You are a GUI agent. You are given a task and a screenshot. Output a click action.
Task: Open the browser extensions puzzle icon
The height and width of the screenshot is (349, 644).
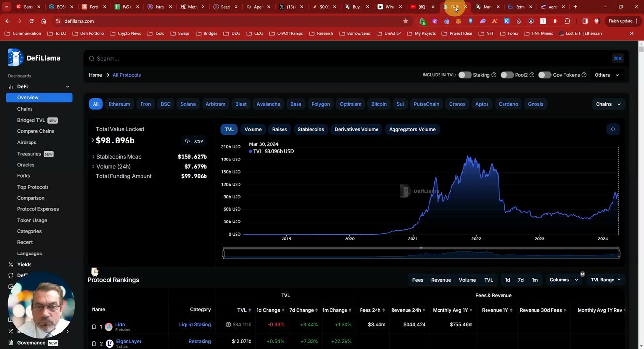pyautogui.click(x=567, y=21)
